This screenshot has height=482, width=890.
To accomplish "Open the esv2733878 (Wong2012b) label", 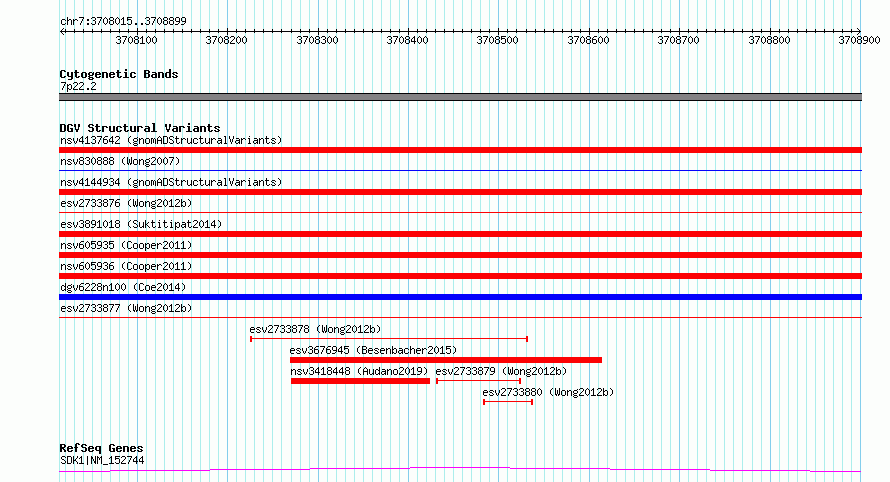I will tap(315, 329).
